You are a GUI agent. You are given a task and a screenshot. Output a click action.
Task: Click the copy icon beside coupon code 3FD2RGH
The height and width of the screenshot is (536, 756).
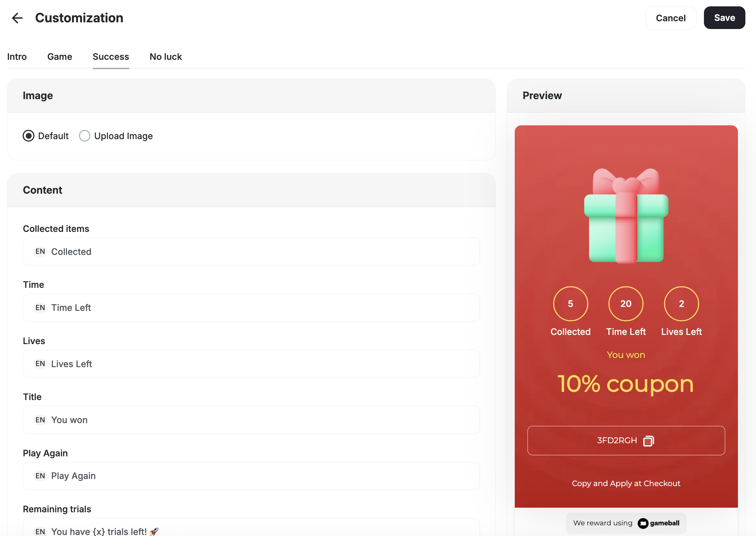tap(648, 441)
